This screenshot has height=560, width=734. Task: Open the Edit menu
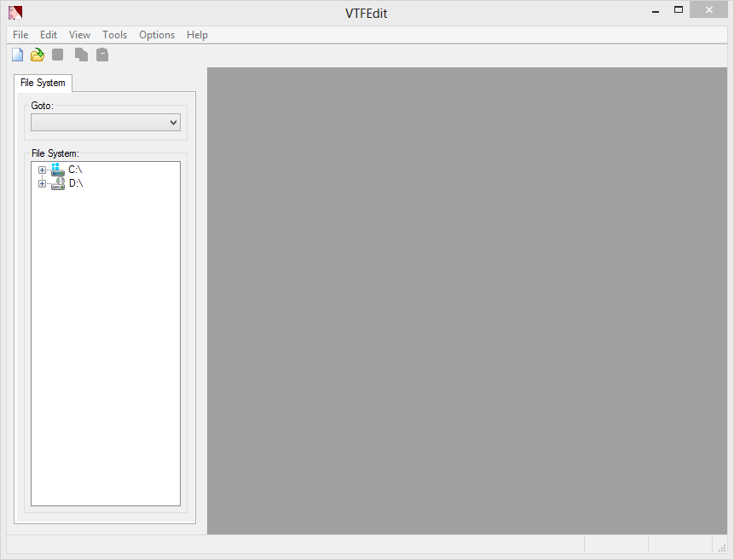[x=49, y=35]
